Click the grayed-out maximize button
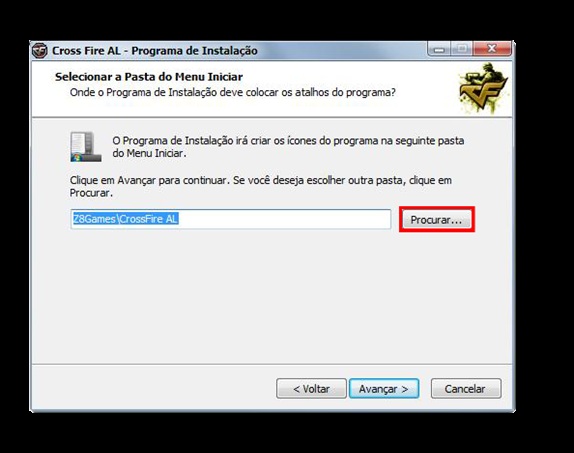The height and width of the screenshot is (453, 574). (462, 49)
